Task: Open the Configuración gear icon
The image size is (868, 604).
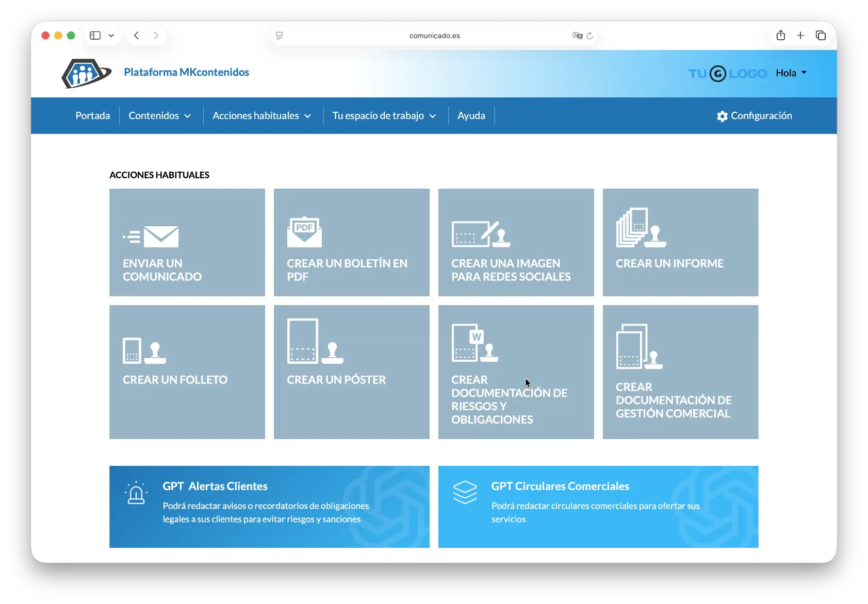Action: [722, 116]
